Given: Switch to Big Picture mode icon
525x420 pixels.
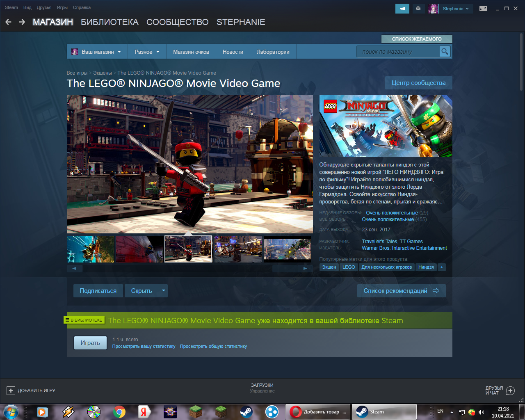Looking at the screenshot, I should [483, 9].
